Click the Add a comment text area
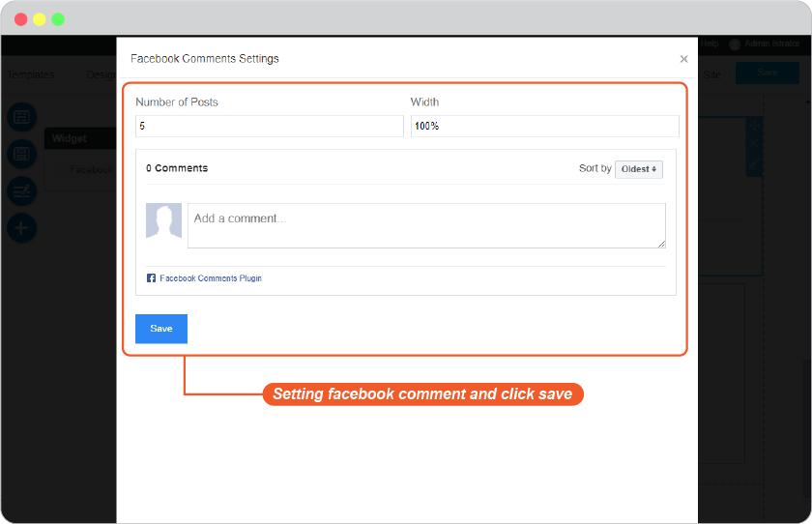This screenshot has width=812, height=524. (426, 226)
